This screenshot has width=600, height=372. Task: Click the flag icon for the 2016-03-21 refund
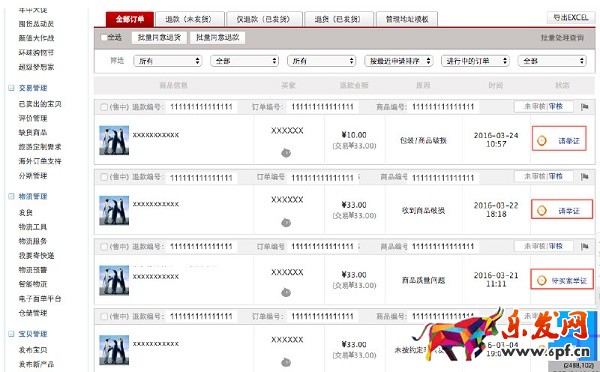click(584, 246)
